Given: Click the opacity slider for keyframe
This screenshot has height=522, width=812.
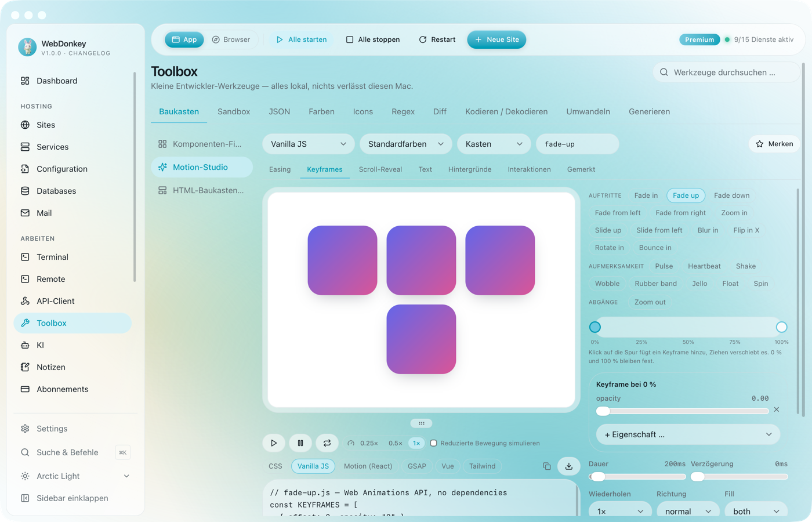Looking at the screenshot, I should pyautogui.click(x=683, y=411).
